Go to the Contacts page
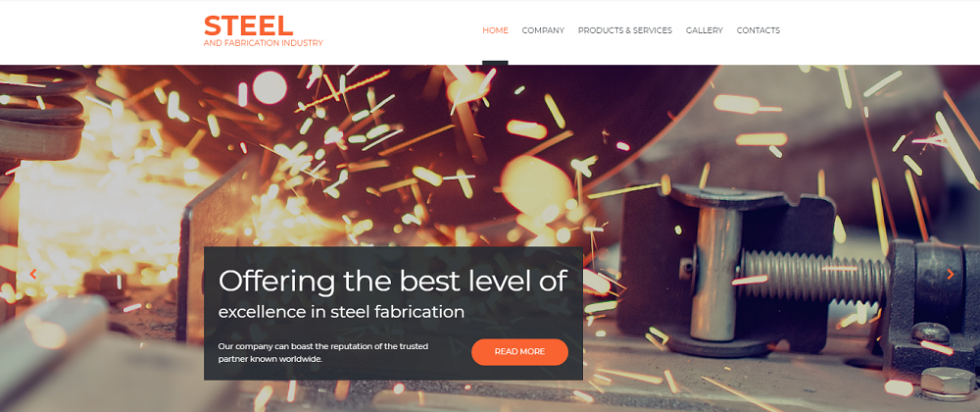Screen dimensions: 980x412 click(x=759, y=30)
